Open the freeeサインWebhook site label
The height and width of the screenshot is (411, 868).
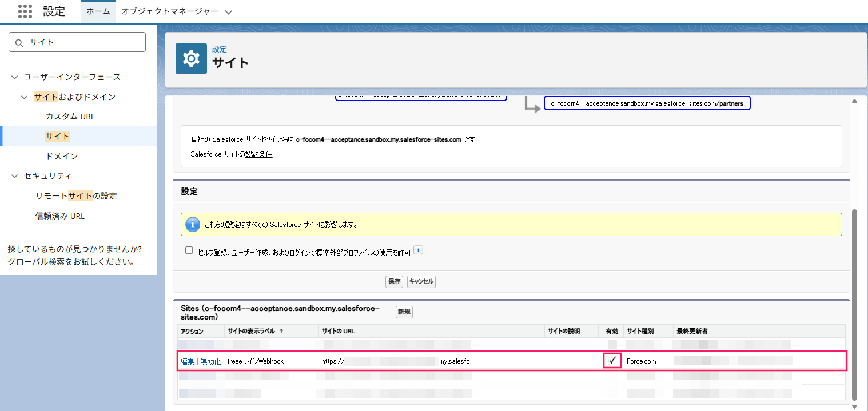click(256, 361)
